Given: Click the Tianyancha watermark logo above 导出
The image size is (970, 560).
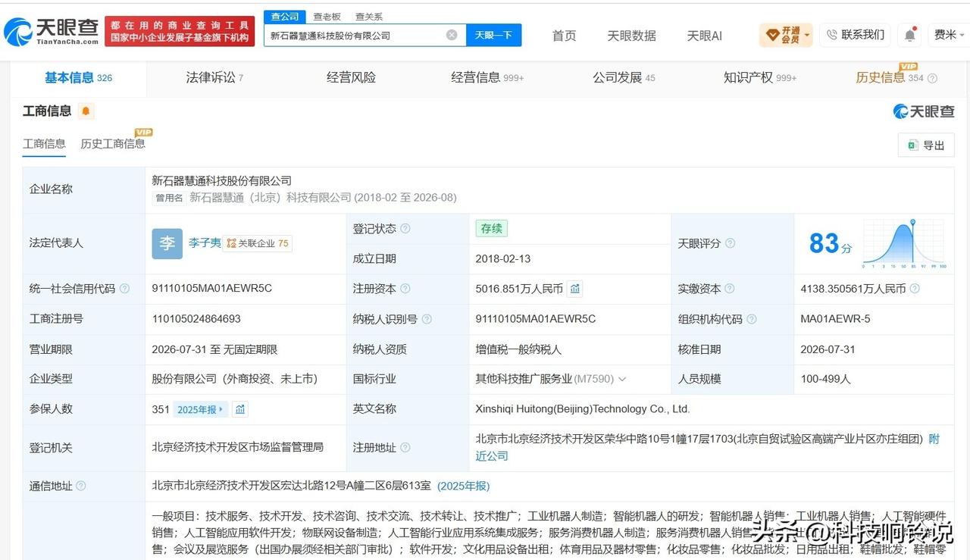Looking at the screenshot, I should click(x=924, y=112).
